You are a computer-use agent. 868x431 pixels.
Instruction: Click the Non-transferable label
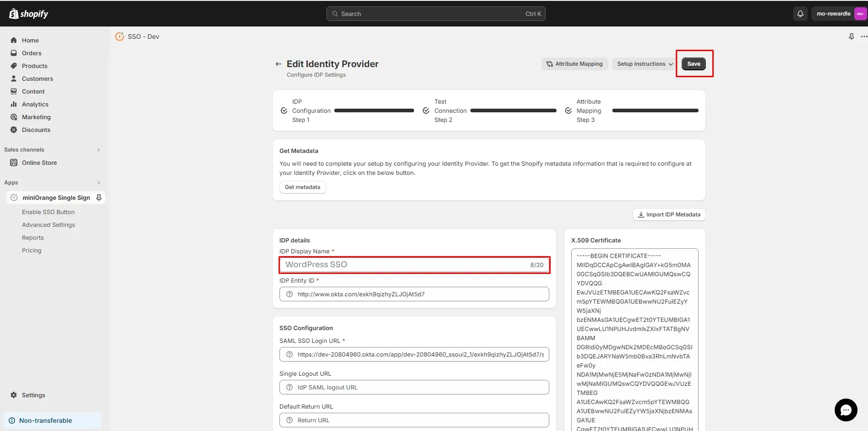tap(46, 420)
